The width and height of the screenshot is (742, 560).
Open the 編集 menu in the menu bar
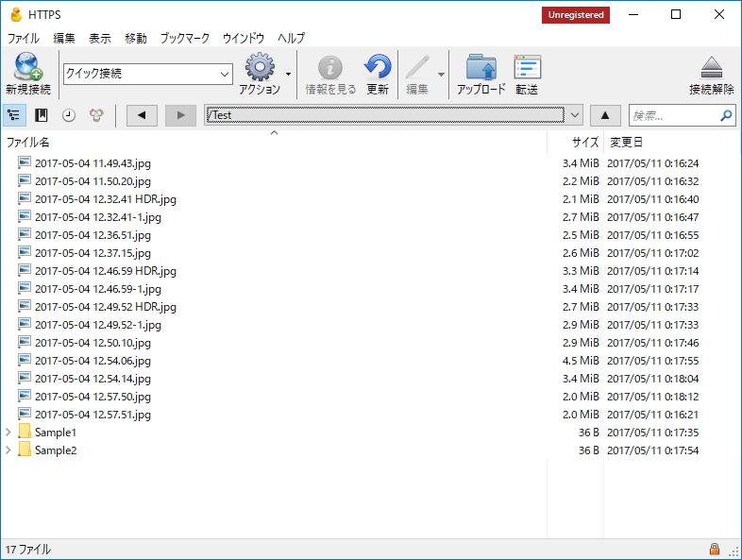point(64,39)
